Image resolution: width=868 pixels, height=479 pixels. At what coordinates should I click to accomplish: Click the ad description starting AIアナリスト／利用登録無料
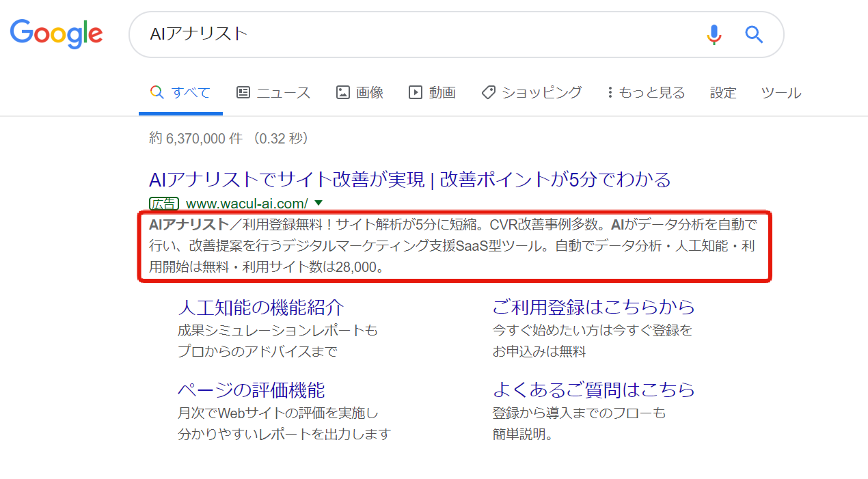455,246
